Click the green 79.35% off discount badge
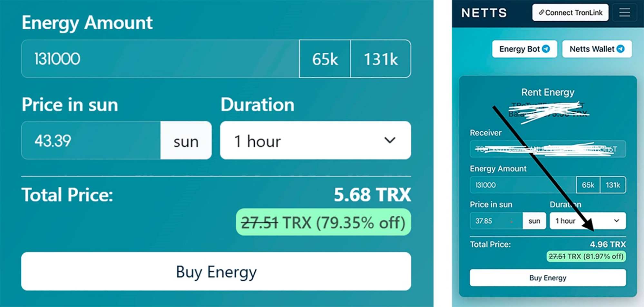Viewport: 644px width, 307px height. coord(323,222)
